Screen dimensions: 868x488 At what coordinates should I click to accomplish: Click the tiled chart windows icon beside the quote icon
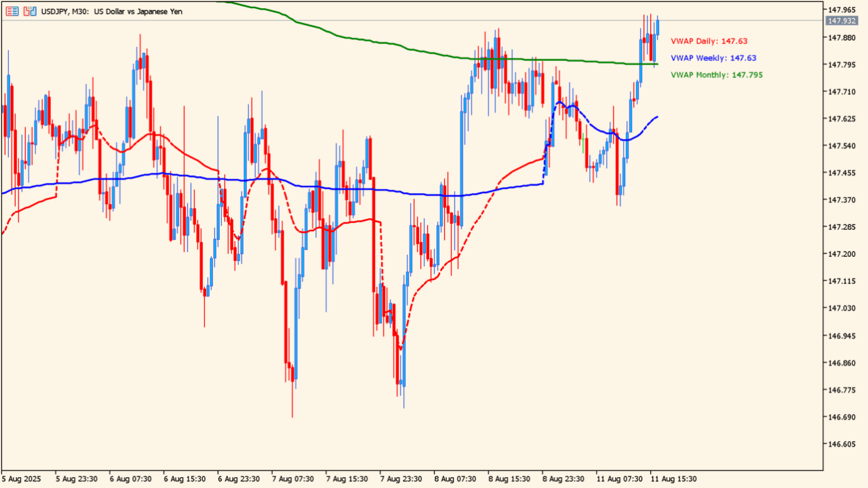[x=28, y=11]
